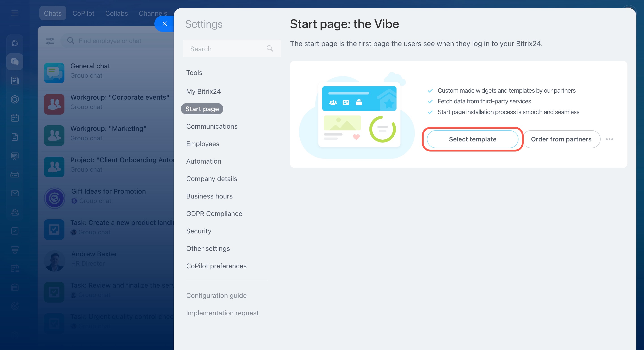Switch to the Collabs tab
This screenshot has height=350, width=644.
(x=116, y=13)
